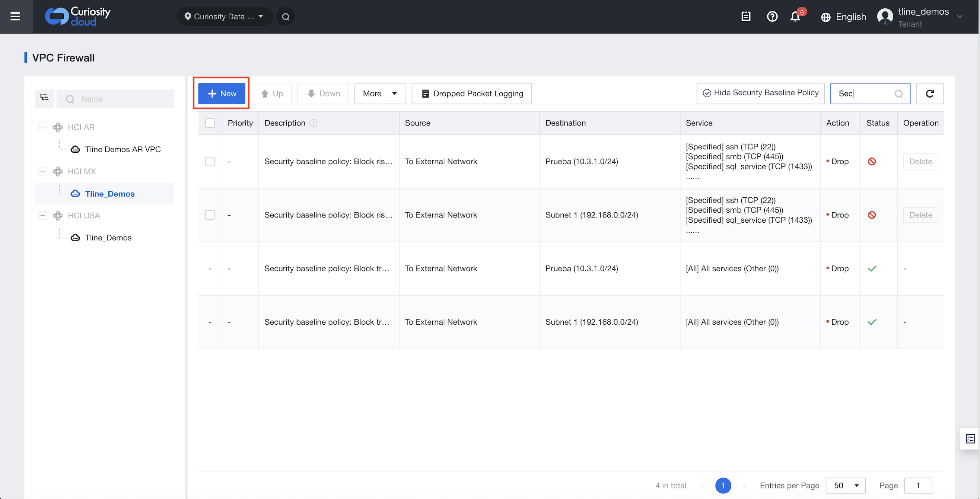Screen dimensions: 980x499
Task: Open the hamburger main menu
Action: [x=15, y=16]
